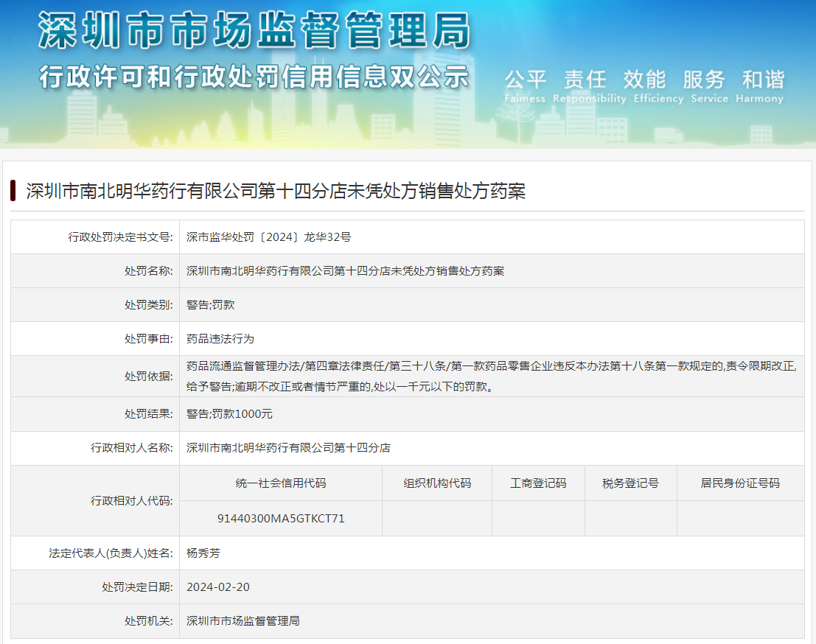Click the 工商登记码 column header
This screenshot has width=816, height=644.
click(538, 483)
